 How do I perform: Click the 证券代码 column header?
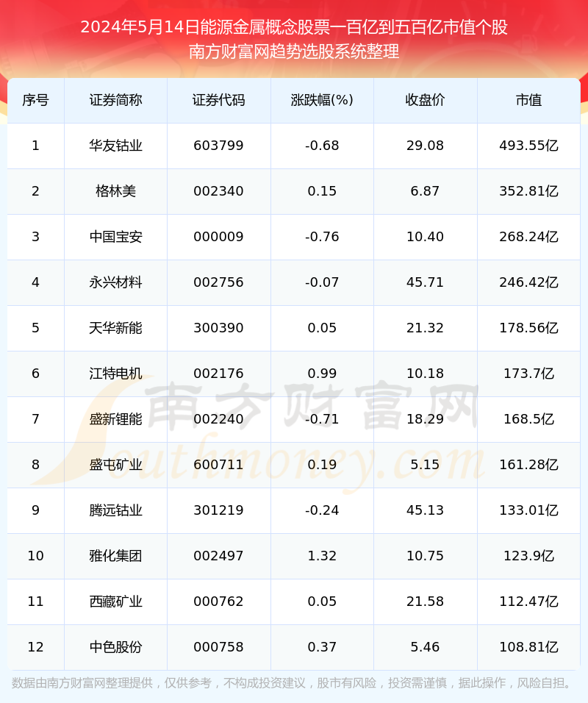click(x=219, y=100)
